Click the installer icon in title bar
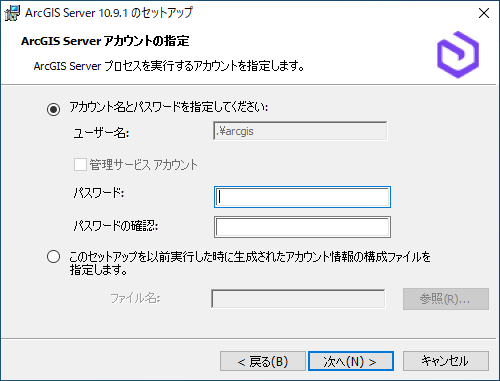Image resolution: width=500 pixels, height=381 pixels. click(12, 13)
